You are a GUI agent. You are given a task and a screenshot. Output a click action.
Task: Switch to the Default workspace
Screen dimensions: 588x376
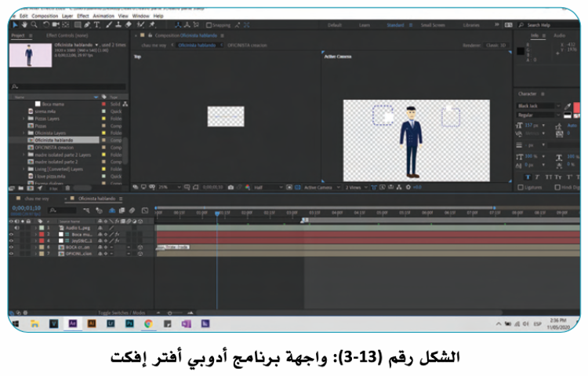pos(335,25)
